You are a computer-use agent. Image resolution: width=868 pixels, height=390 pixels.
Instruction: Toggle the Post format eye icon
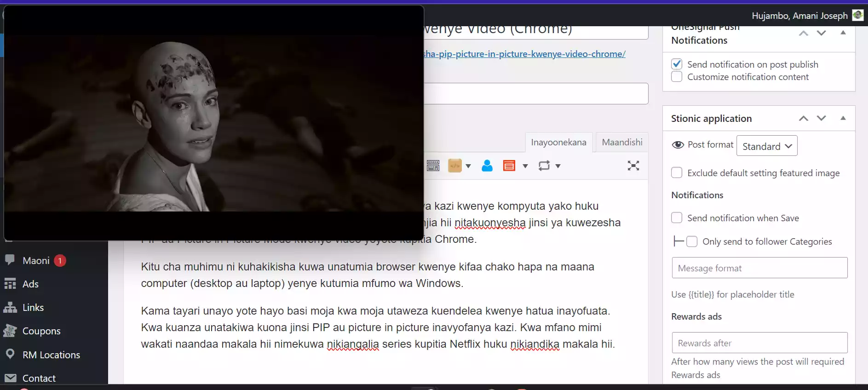678,145
